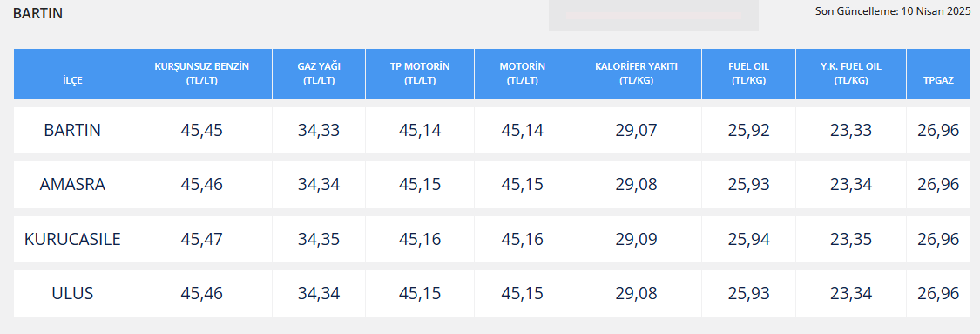Click the MOTORİN (TL/LT) column header
This screenshot has height=334, width=980.
click(523, 73)
